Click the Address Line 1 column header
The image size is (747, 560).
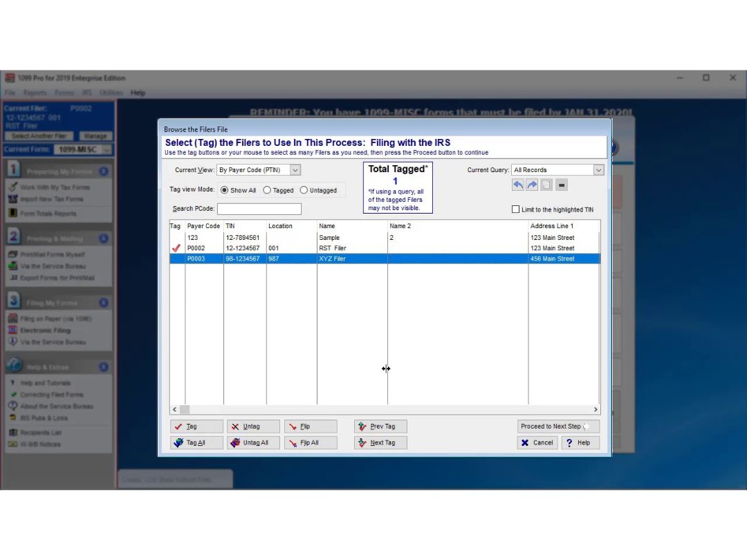564,225
